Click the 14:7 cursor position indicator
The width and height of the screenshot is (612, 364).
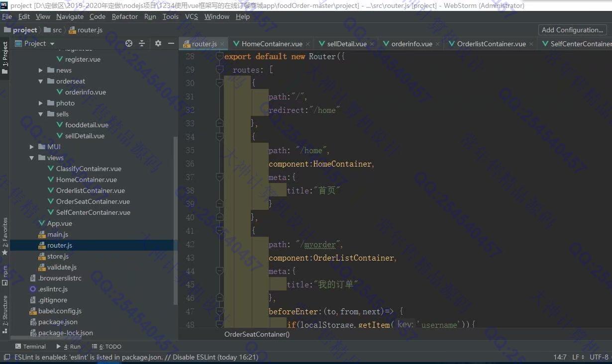560,357
